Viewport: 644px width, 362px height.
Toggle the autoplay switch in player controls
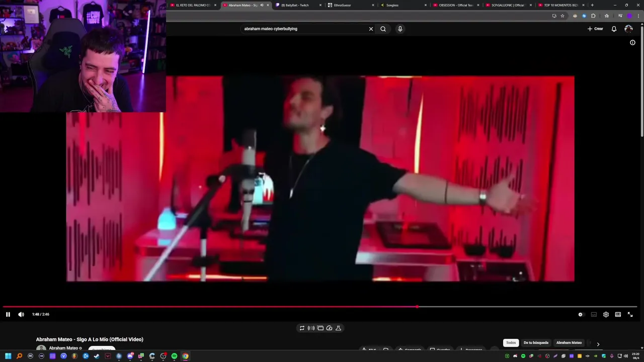(x=581, y=314)
